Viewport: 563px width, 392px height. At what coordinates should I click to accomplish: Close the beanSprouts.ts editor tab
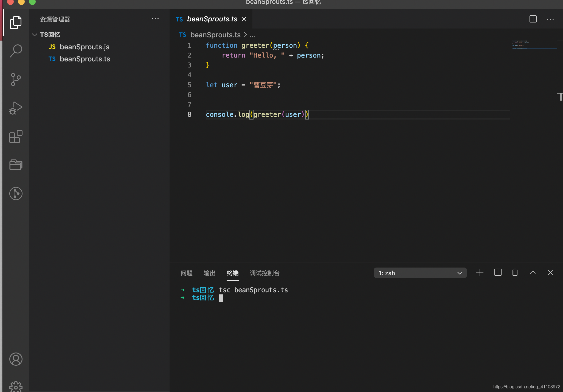point(244,19)
